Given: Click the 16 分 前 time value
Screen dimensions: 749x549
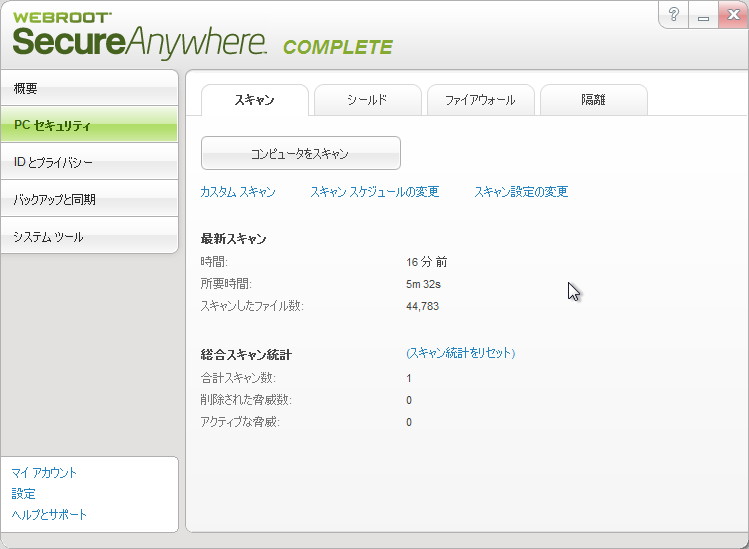Looking at the screenshot, I should [x=427, y=262].
